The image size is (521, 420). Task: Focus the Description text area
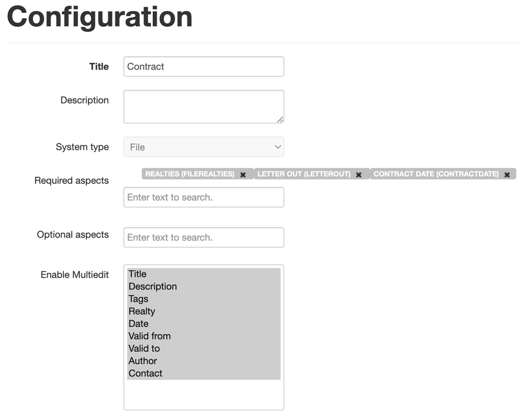[203, 106]
